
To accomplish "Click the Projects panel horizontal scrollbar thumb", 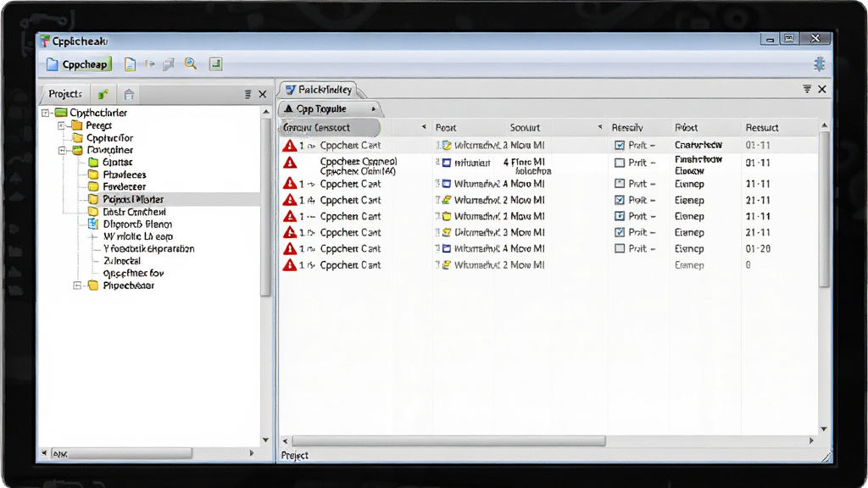I will (122, 454).
